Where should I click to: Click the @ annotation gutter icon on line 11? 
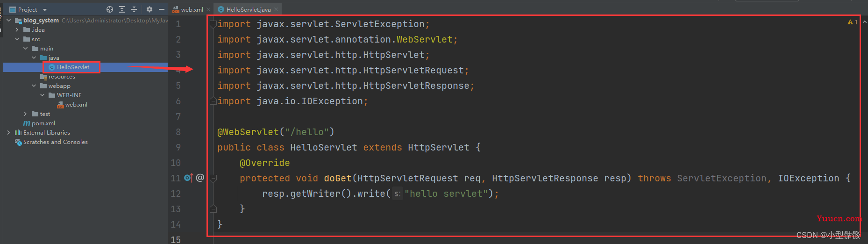pyautogui.click(x=200, y=178)
